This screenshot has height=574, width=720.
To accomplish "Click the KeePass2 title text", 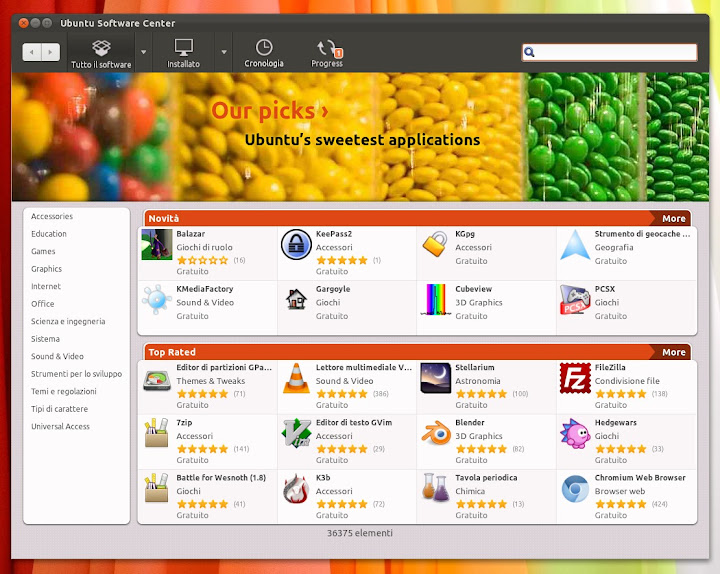I will [x=334, y=234].
